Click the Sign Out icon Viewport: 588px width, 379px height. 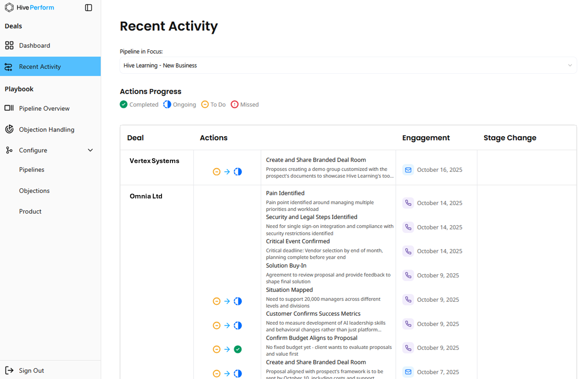9,370
